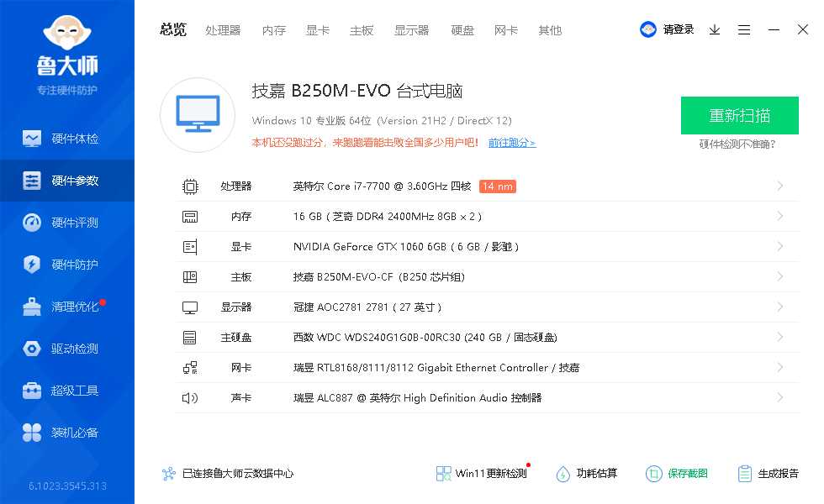Image resolution: width=824 pixels, height=504 pixels.
Task: Open the hamburger main menu
Action: click(x=744, y=29)
